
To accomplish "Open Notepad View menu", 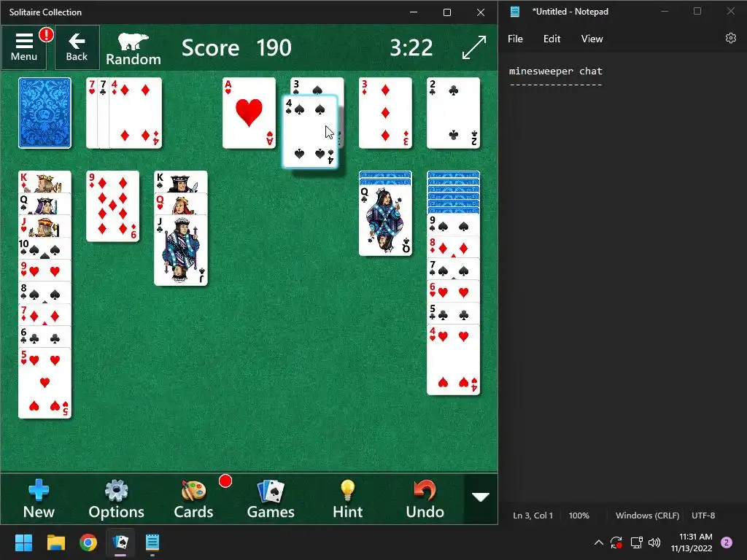I will 592,39.
